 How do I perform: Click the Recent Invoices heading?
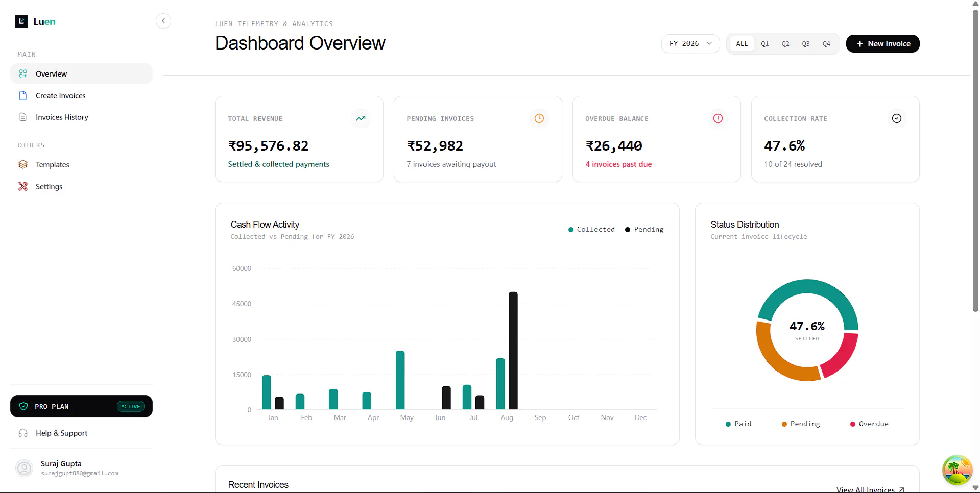point(258,485)
